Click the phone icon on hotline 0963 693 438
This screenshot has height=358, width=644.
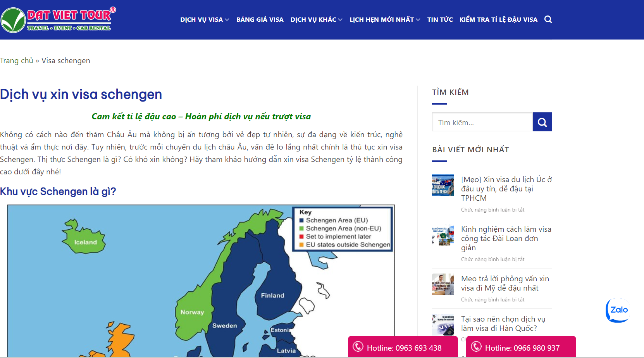coord(358,346)
